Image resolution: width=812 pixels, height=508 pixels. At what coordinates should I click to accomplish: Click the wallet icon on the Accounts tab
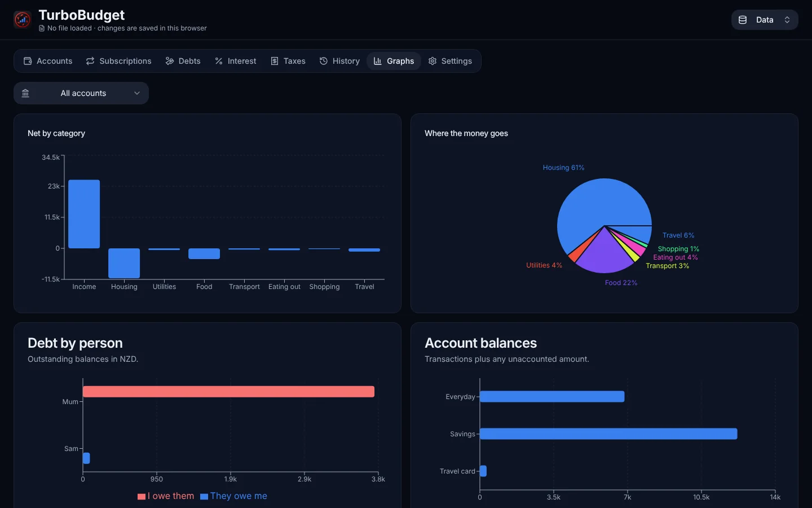[x=28, y=61]
